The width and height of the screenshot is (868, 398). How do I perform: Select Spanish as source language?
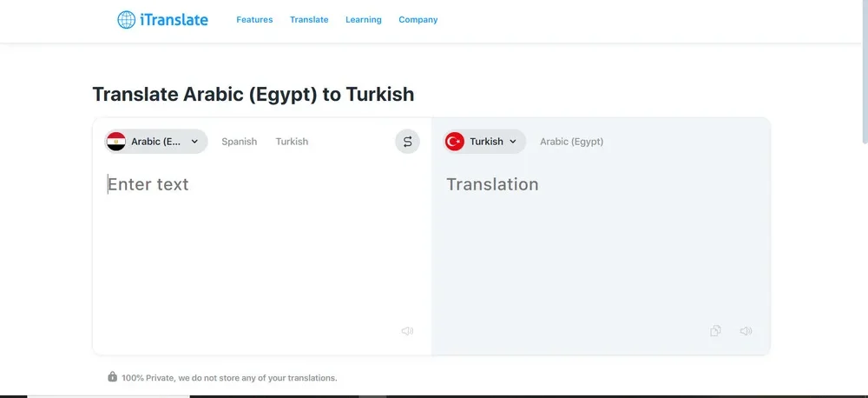click(x=240, y=142)
